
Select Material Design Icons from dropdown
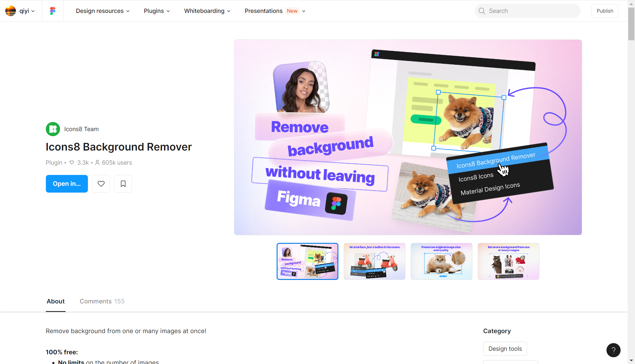point(489,185)
